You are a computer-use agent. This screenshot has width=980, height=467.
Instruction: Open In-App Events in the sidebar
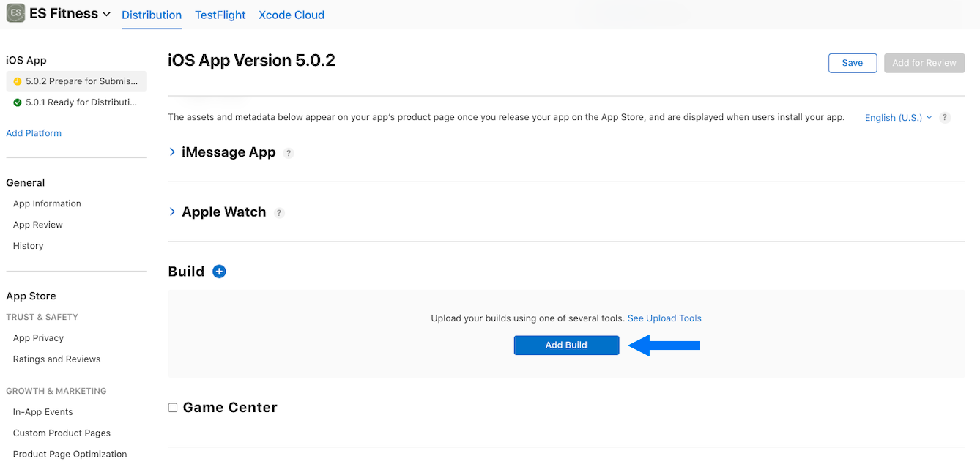pos(43,412)
